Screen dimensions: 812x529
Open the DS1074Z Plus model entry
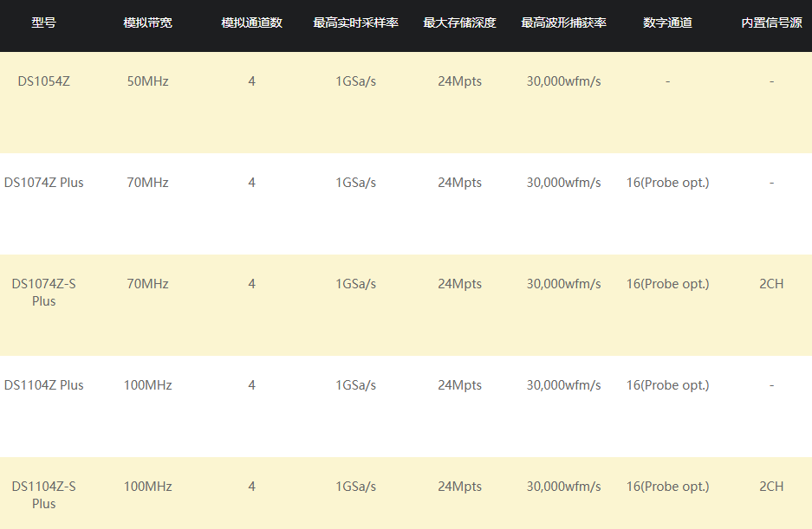(x=43, y=183)
